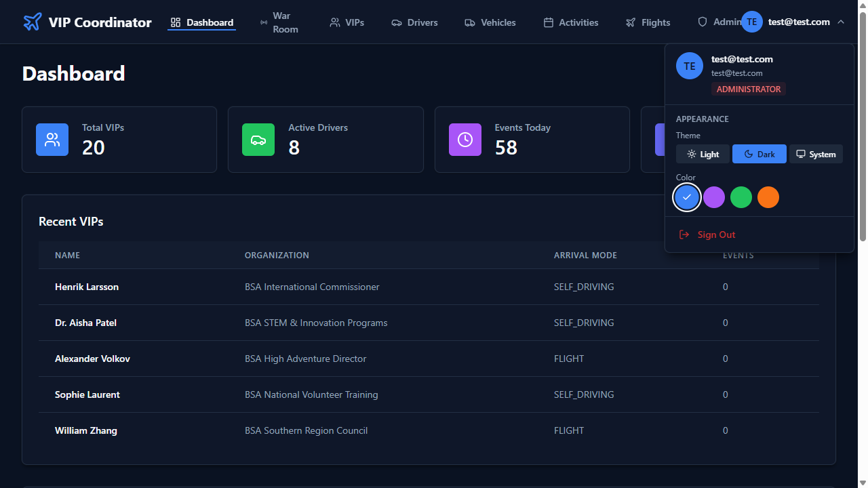Open the Henrik Larsson VIP row
Screen dimensions: 868x488
point(87,287)
